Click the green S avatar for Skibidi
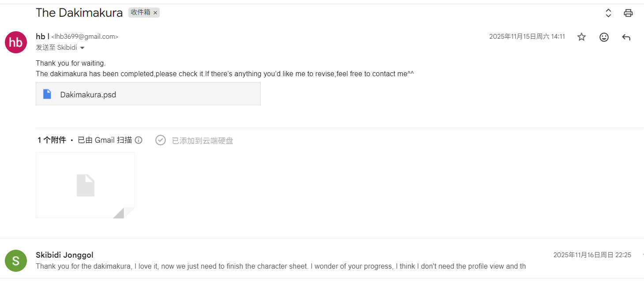This screenshot has height=281, width=644. 16,260
